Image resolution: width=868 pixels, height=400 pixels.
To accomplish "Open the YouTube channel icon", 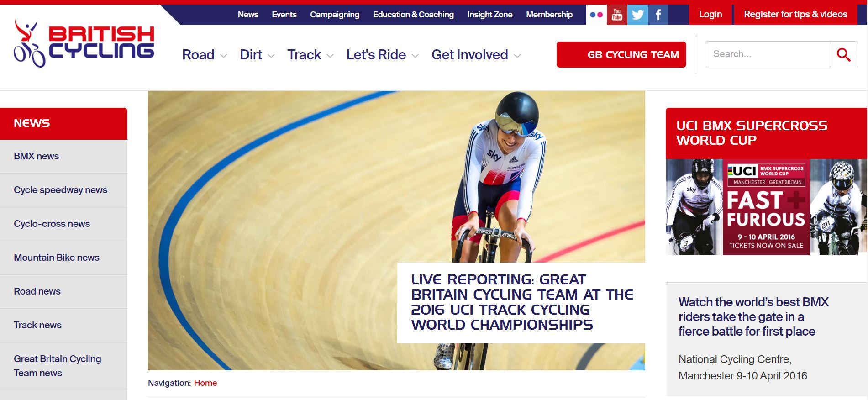I will click(617, 15).
